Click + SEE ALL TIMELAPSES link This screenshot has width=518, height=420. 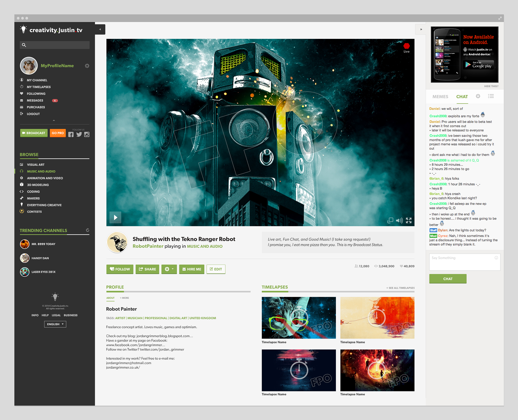(x=400, y=288)
